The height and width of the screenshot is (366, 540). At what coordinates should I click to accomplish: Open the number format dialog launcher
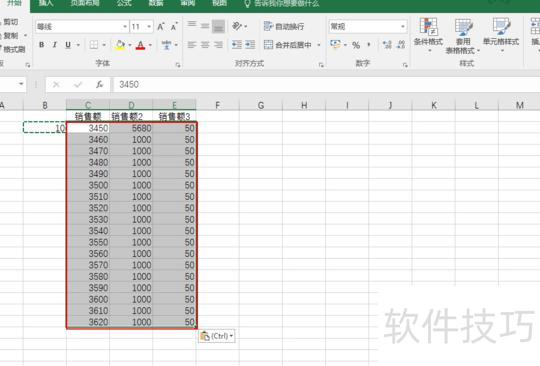coord(405,65)
